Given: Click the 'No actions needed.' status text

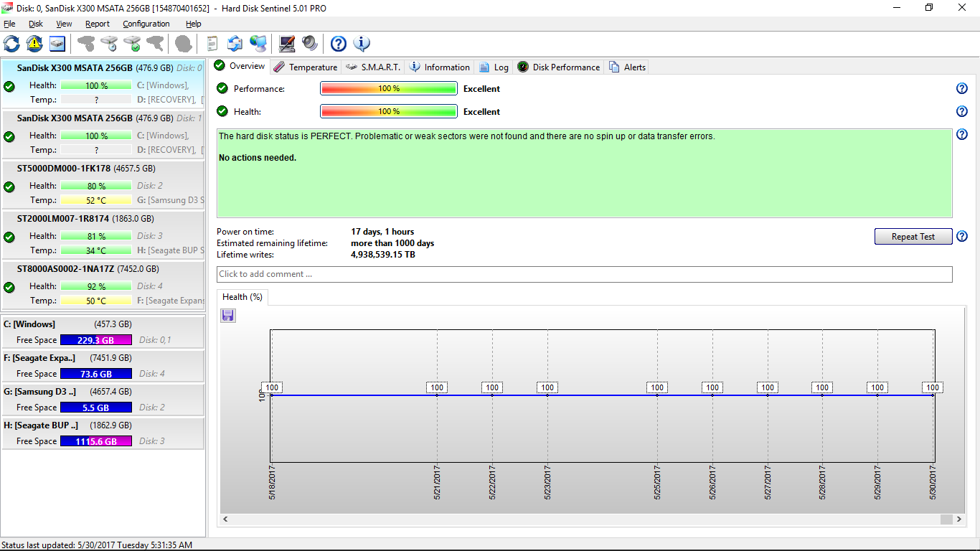Looking at the screenshot, I should tap(258, 158).
